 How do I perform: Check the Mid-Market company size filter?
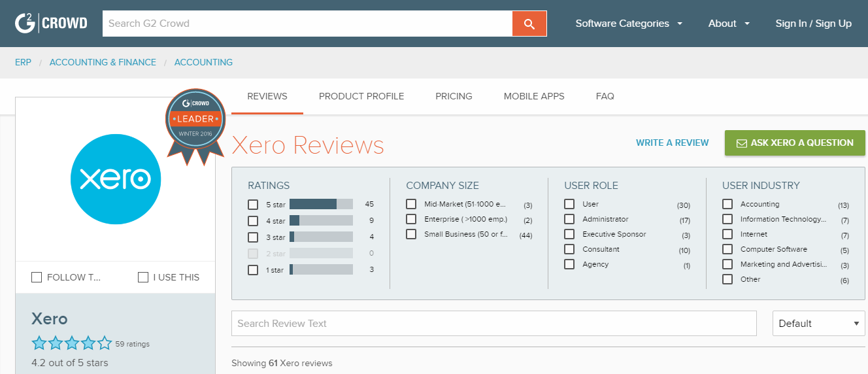pyautogui.click(x=411, y=204)
